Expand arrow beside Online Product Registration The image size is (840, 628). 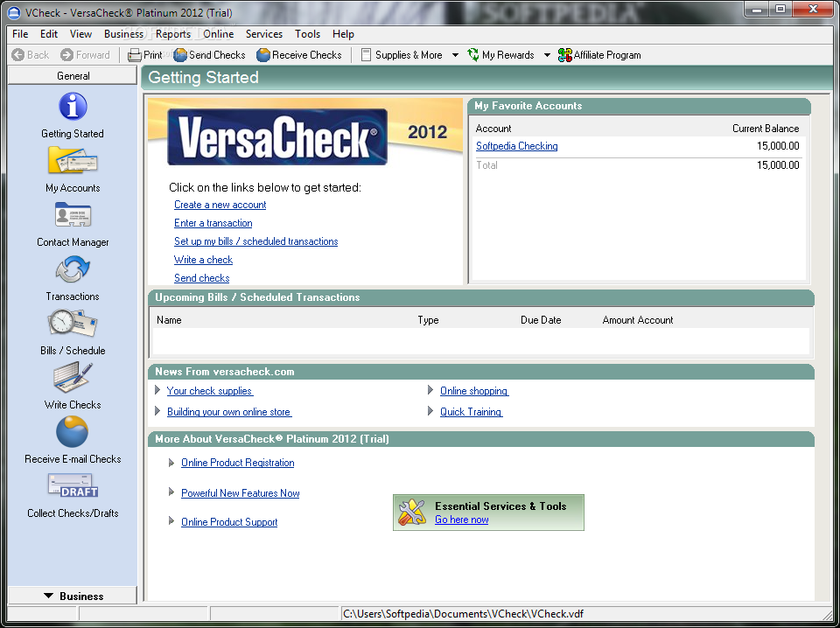[171, 462]
